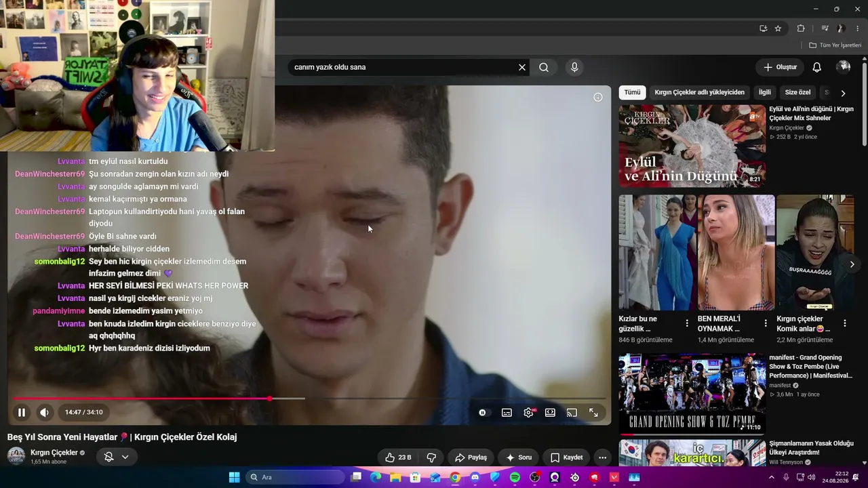This screenshot has height=488, width=868.
Task: Seek on the video progress bar
Action: [309, 399]
